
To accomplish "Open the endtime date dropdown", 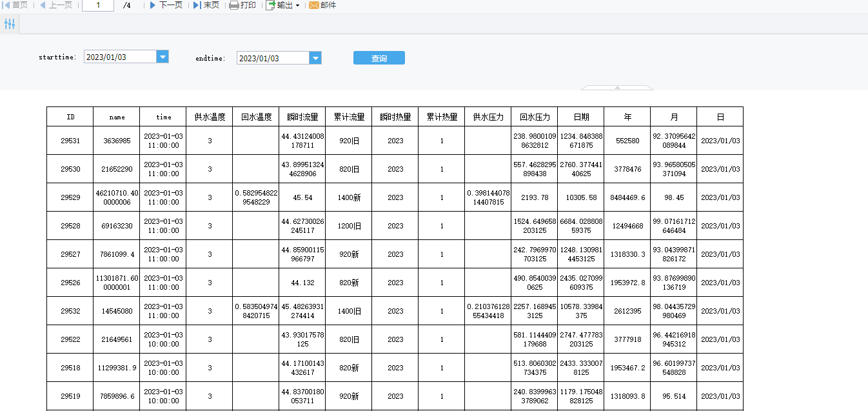I will [315, 58].
